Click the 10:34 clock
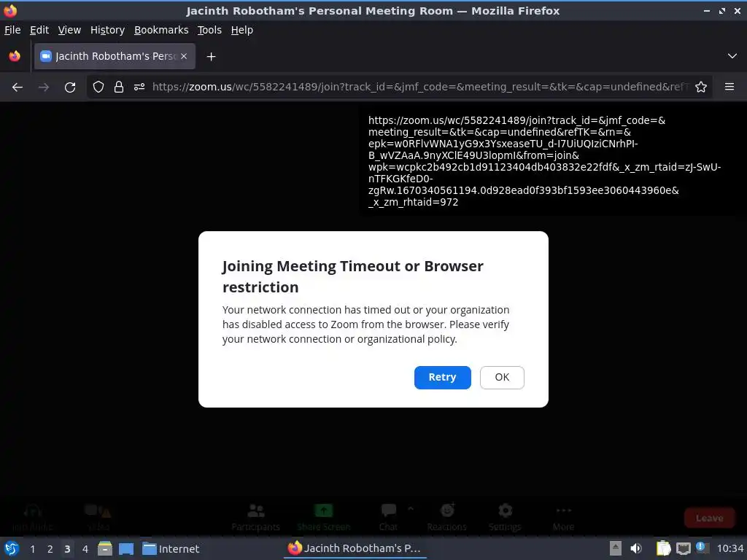Viewport: 747px width, 560px height. (x=730, y=548)
